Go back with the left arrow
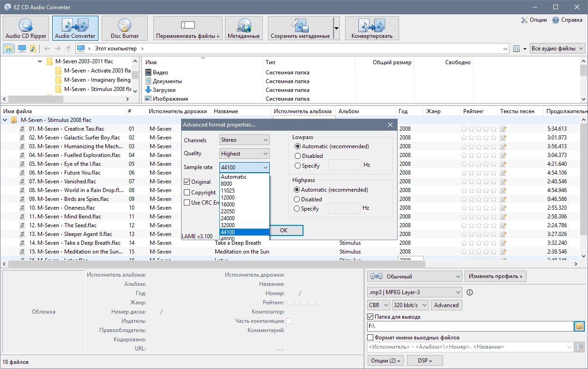 (x=47, y=48)
